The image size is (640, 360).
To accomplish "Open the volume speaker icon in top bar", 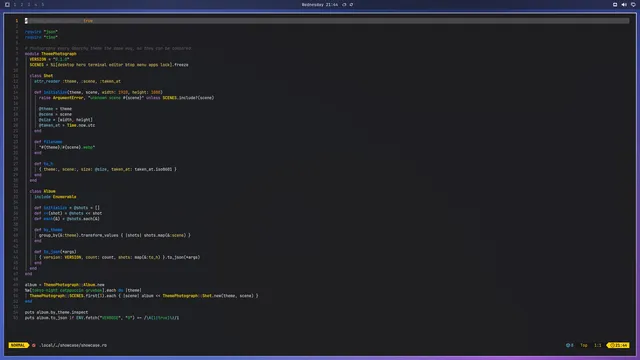I will [624, 4].
